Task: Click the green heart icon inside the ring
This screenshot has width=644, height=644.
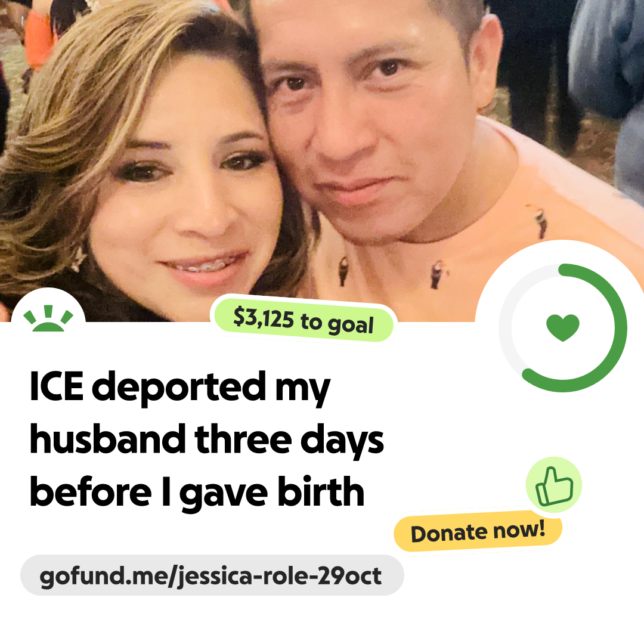Action: click(563, 327)
